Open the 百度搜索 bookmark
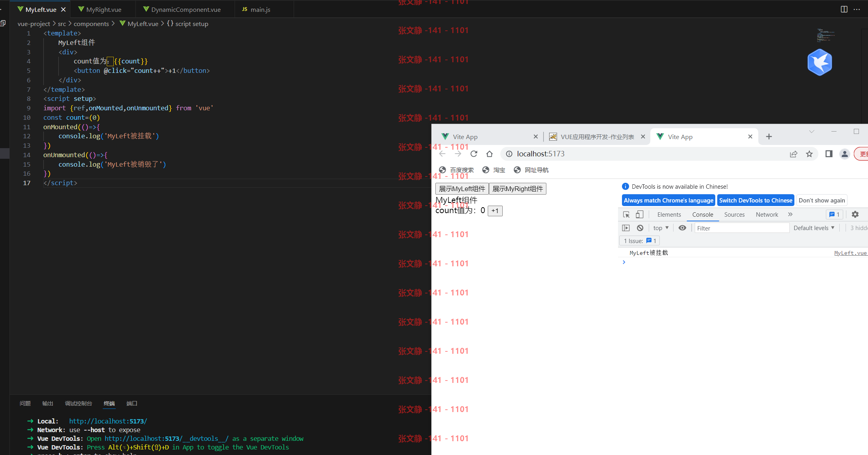This screenshot has height=455, width=868. pos(457,170)
